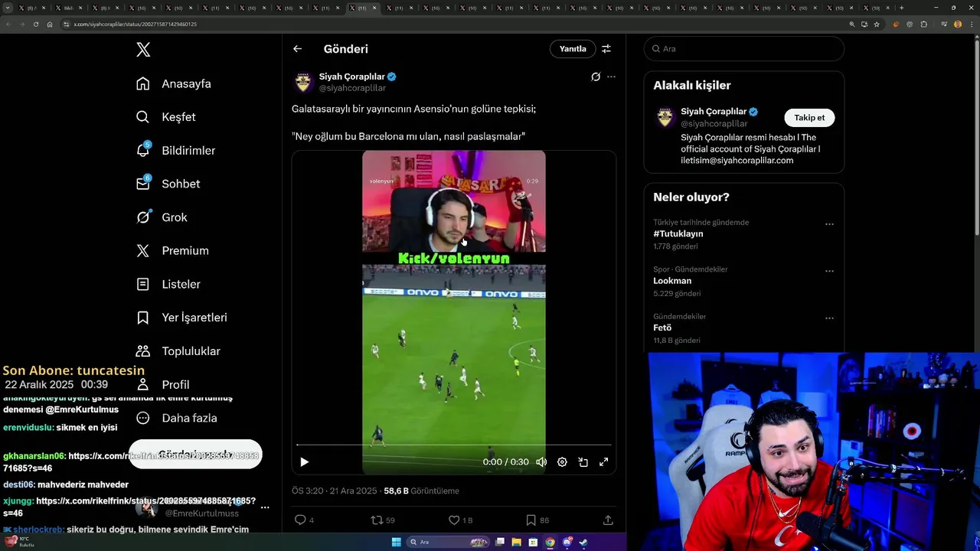Open Chrome from taskbar
Screen dimensions: 980x551
tap(550, 543)
